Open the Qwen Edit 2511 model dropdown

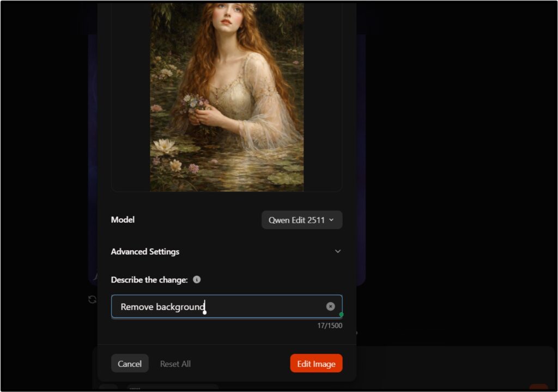[x=301, y=220]
